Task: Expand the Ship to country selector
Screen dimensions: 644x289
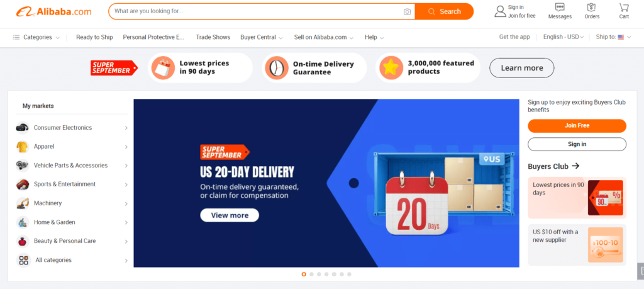Action: coord(613,37)
